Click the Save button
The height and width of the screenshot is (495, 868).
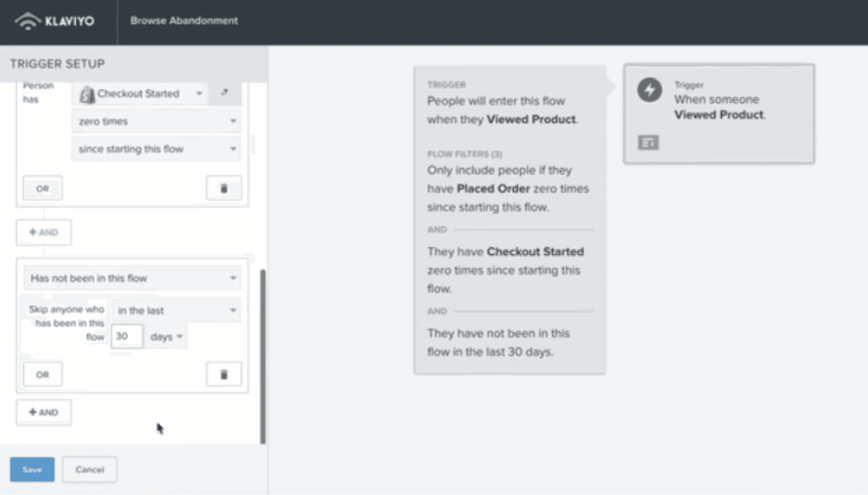coord(32,469)
